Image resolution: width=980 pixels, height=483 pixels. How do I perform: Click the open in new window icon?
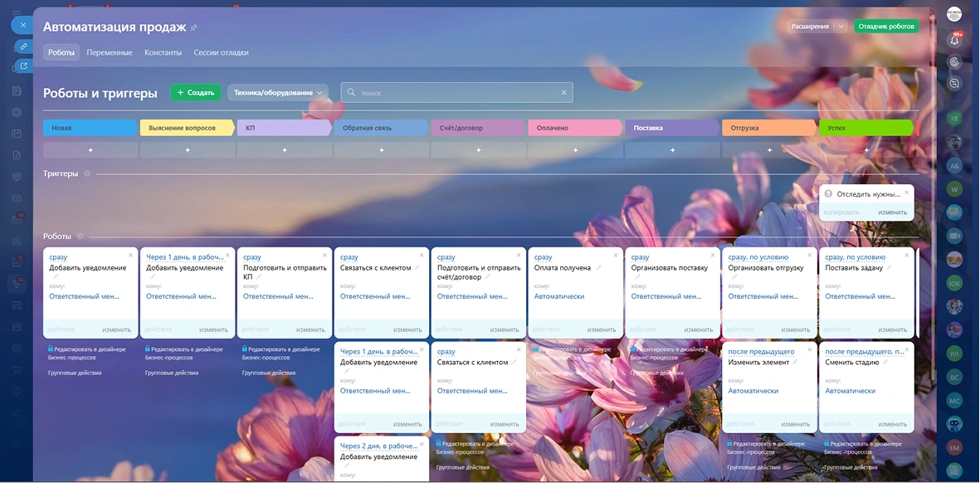tap(23, 66)
